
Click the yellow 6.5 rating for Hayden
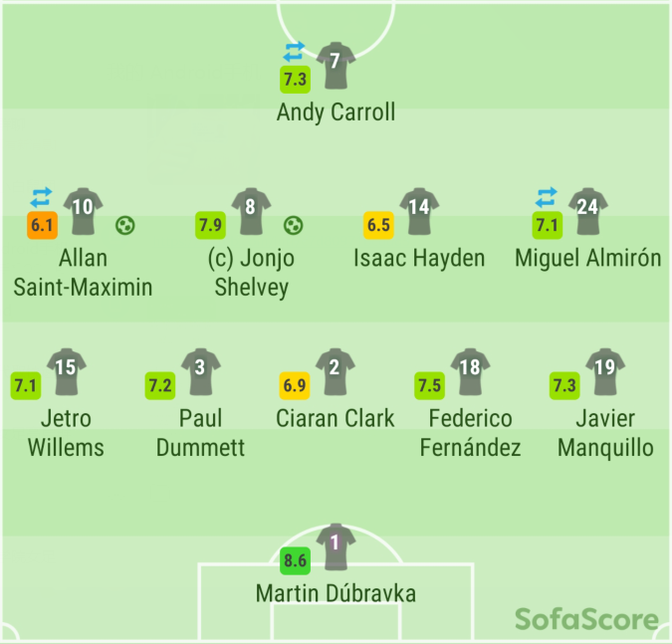click(378, 225)
